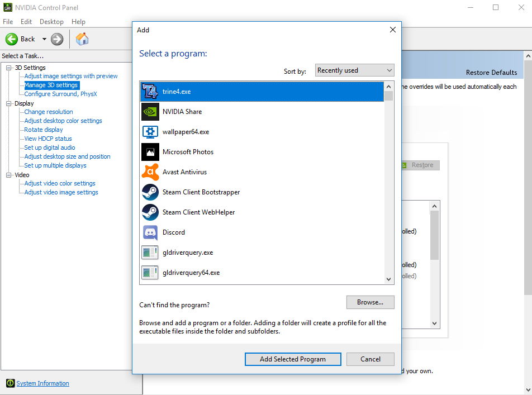
Task: Click the NVIDIA Share icon in list
Action: 150,112
